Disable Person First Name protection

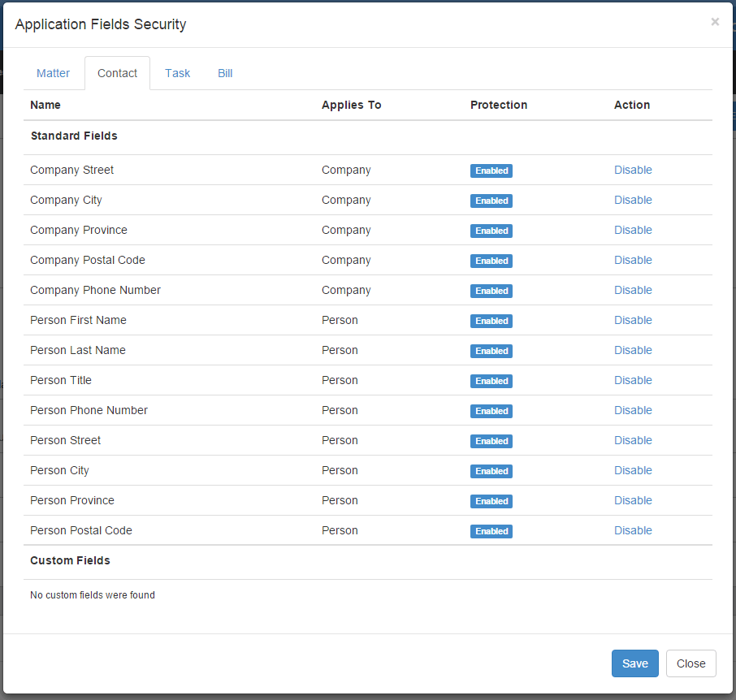pyautogui.click(x=633, y=320)
